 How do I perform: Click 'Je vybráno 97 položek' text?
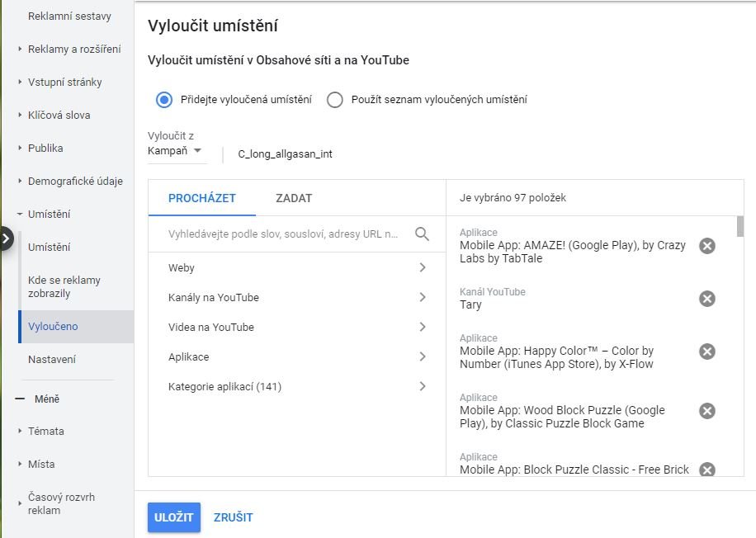[x=513, y=198]
